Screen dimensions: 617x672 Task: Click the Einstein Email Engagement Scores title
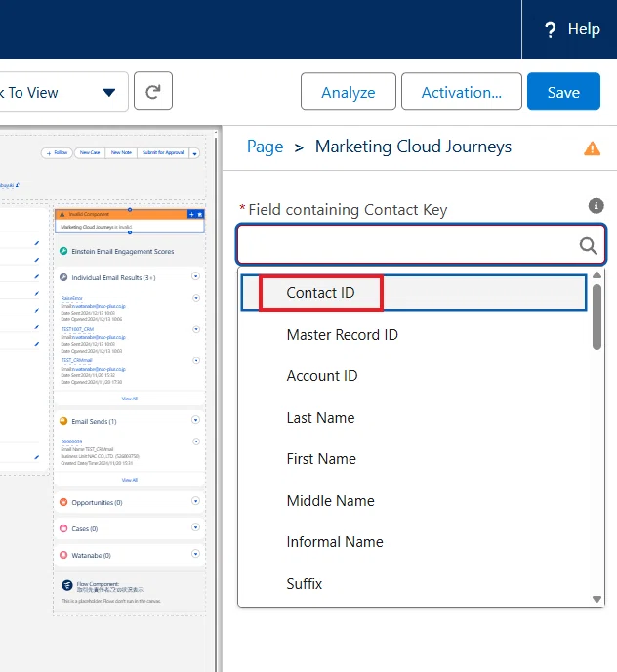(x=123, y=252)
